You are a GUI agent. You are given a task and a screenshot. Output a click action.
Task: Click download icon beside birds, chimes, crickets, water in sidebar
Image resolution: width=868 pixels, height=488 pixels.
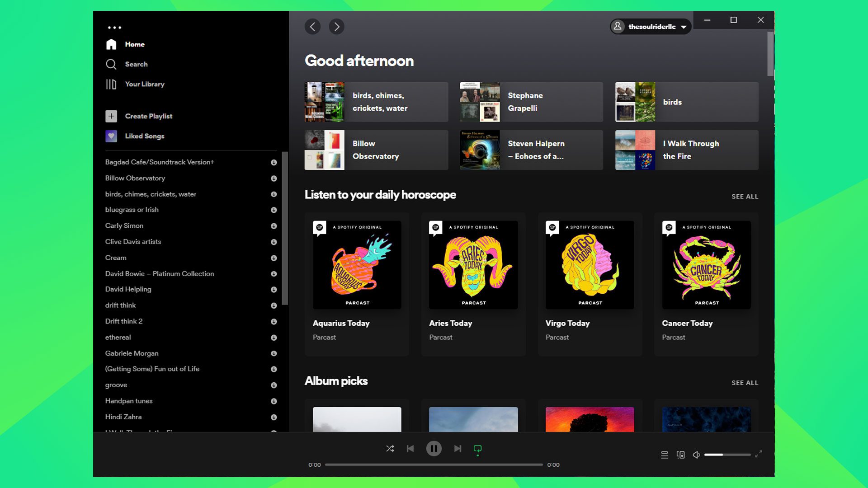click(274, 194)
